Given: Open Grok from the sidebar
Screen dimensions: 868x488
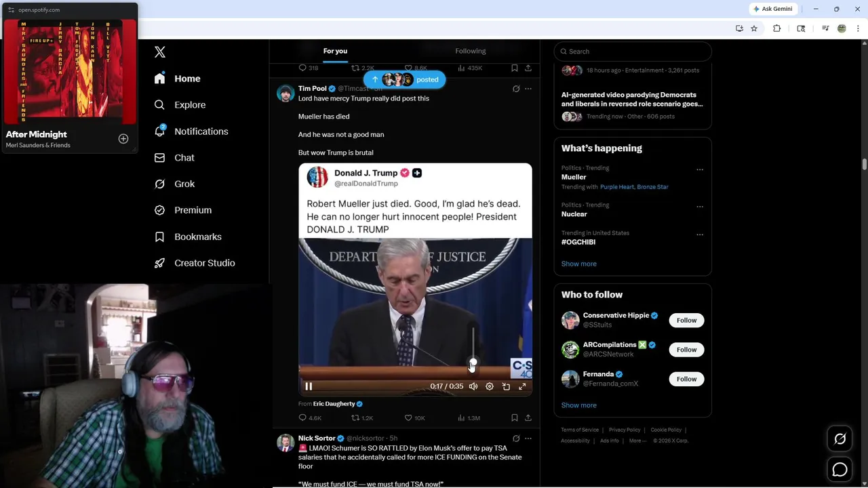Looking at the screenshot, I should coord(174,184).
